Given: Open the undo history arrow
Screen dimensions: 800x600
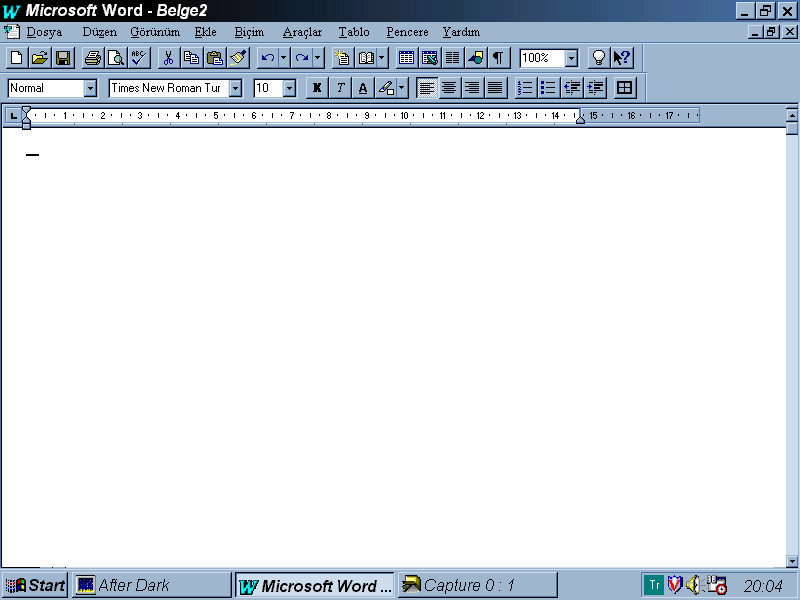Looking at the screenshot, I should [284, 58].
